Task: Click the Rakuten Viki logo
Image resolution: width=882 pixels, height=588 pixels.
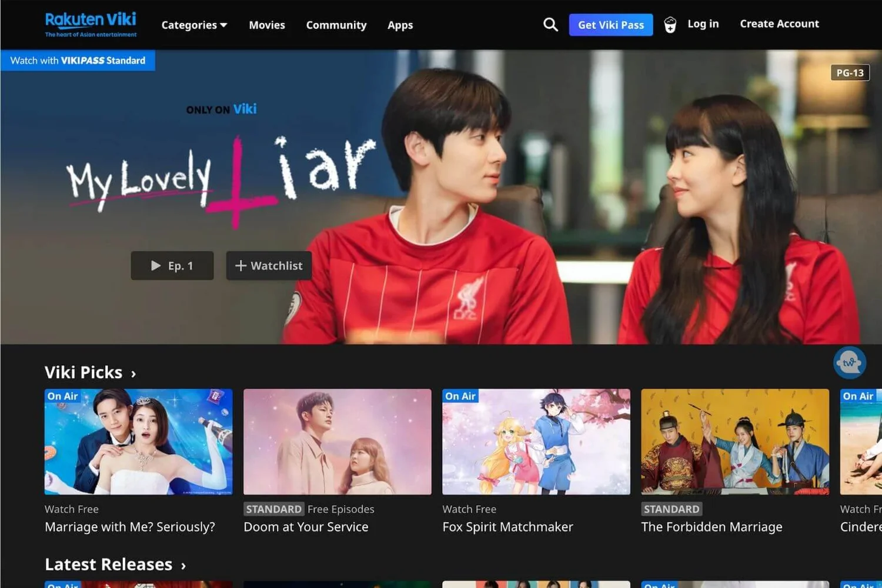Action: click(91, 25)
